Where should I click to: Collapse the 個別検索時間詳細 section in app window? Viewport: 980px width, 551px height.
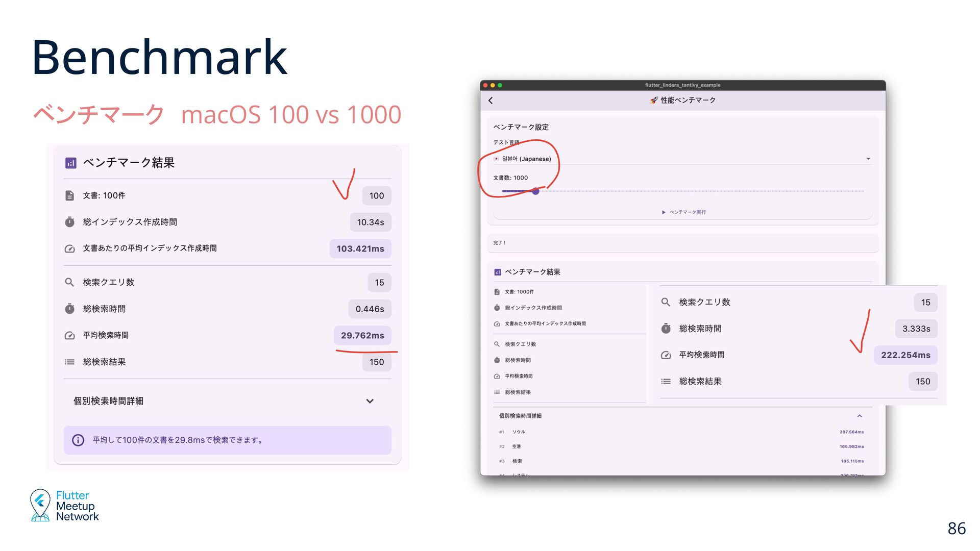click(860, 416)
